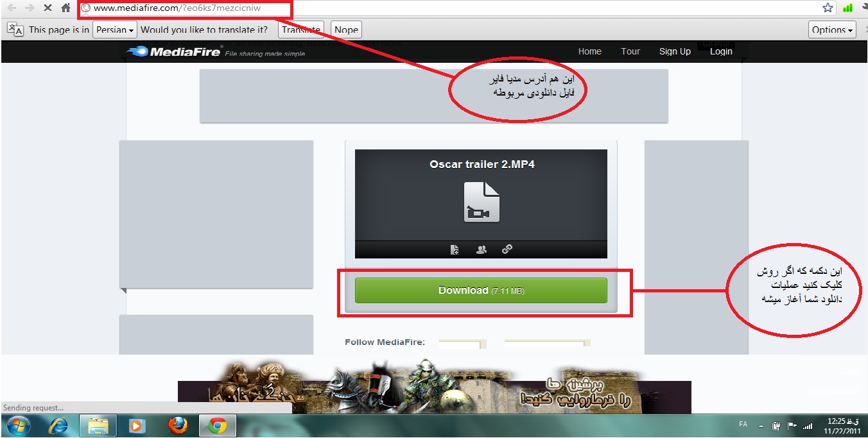This screenshot has height=438, width=868.
Task: Click the MediaFire flame logo
Action: point(137,52)
